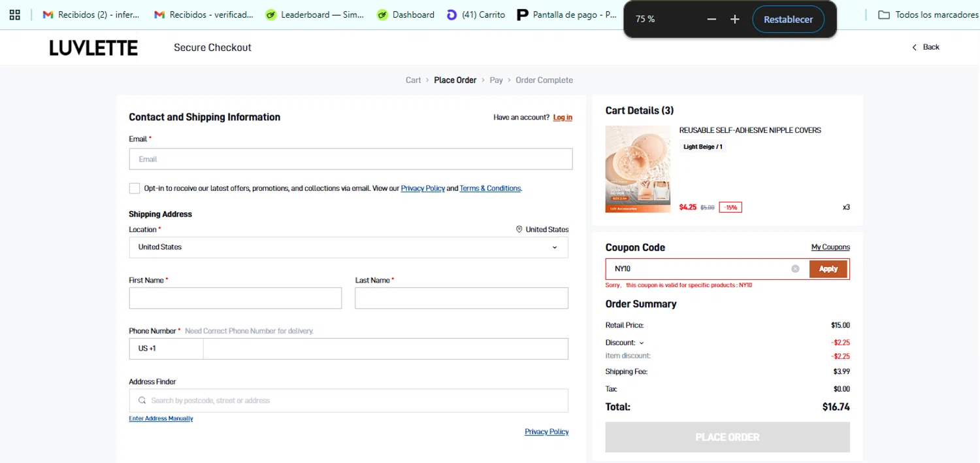Image resolution: width=980 pixels, height=463 pixels.
Task: Increase zoom with the plus button
Action: (x=735, y=20)
